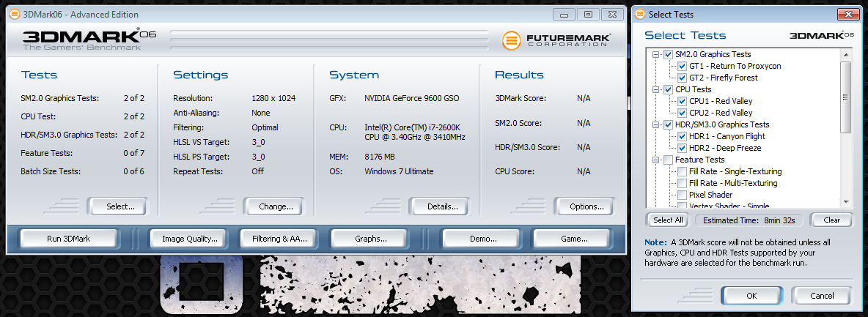Check Fill Rate - Single-Texturing

[x=682, y=171]
